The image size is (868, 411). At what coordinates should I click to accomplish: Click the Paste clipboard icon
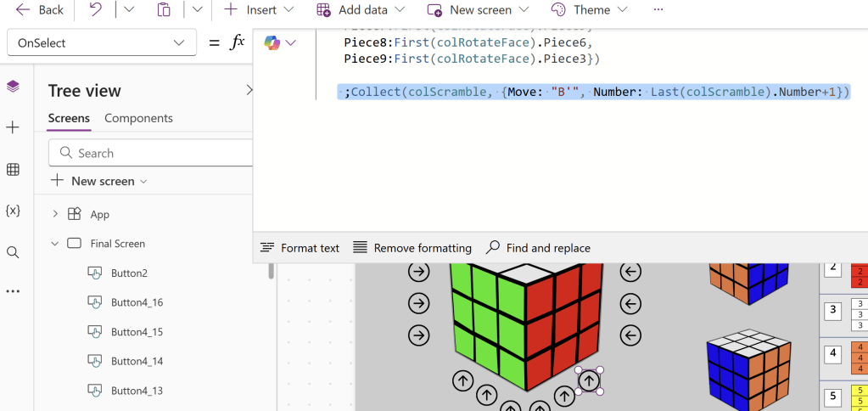[165, 10]
